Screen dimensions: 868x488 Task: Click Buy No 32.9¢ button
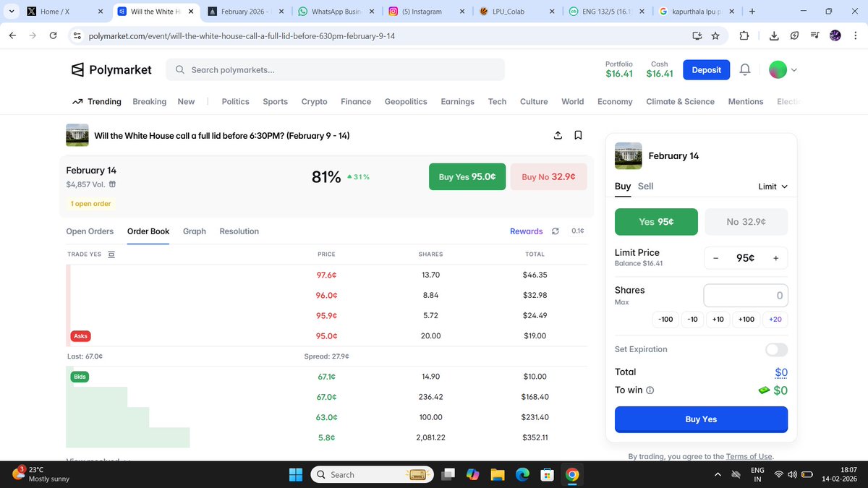[549, 176]
